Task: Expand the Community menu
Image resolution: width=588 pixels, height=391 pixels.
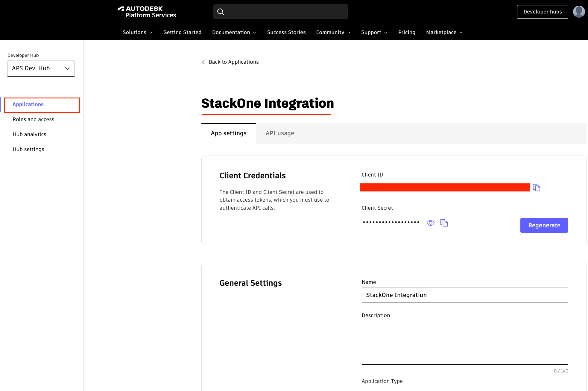Action: coord(333,32)
